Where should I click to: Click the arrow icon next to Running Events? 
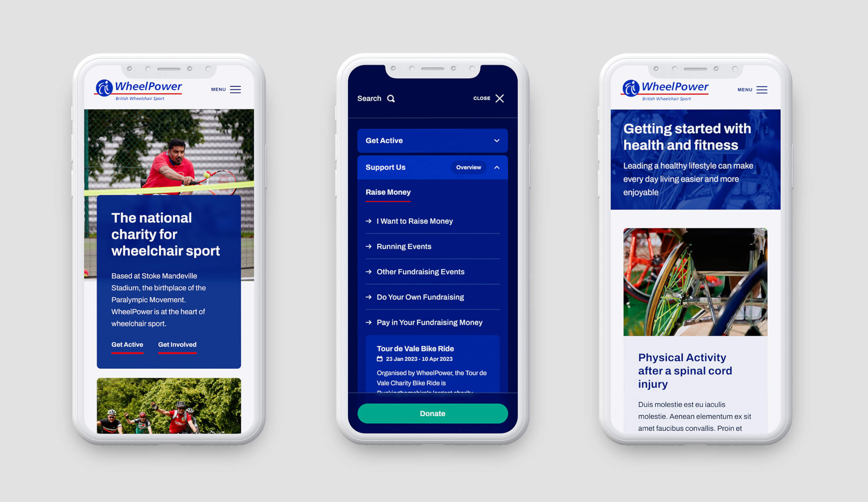pos(367,246)
